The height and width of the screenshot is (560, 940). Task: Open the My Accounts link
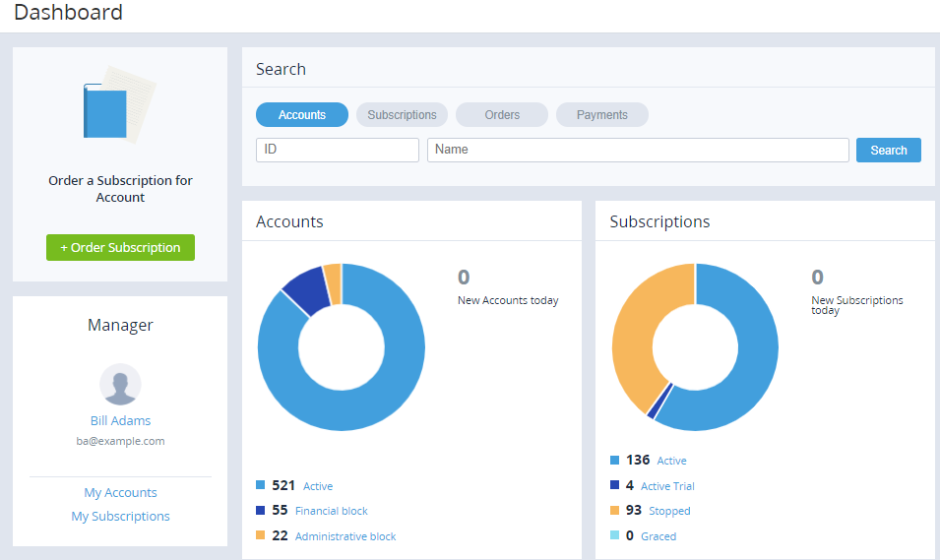coord(120,493)
